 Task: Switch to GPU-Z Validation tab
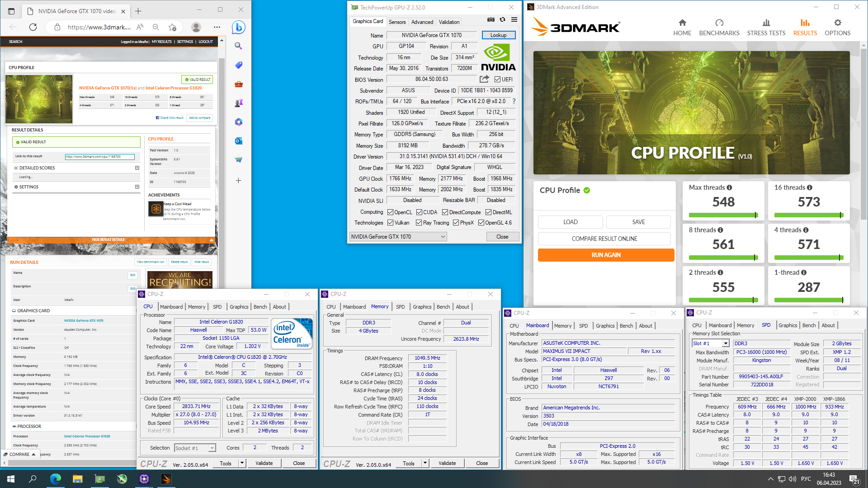point(449,22)
